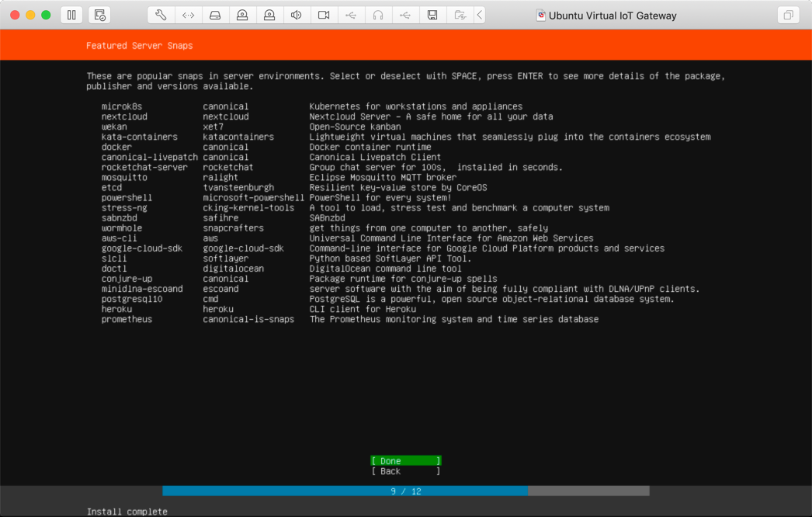Image resolution: width=812 pixels, height=517 pixels.
Task: Click the overlapping-windows icon at toolbar's right end
Action: [x=788, y=15]
